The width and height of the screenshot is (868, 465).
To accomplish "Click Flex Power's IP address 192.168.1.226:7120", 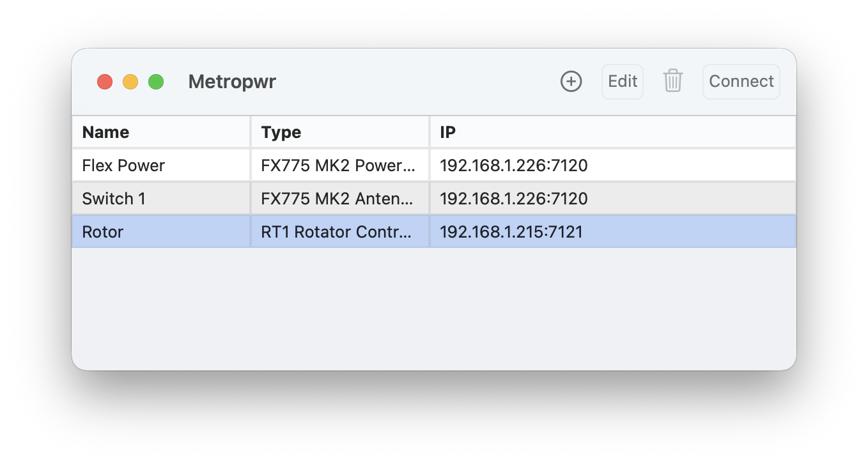I will coord(514,165).
